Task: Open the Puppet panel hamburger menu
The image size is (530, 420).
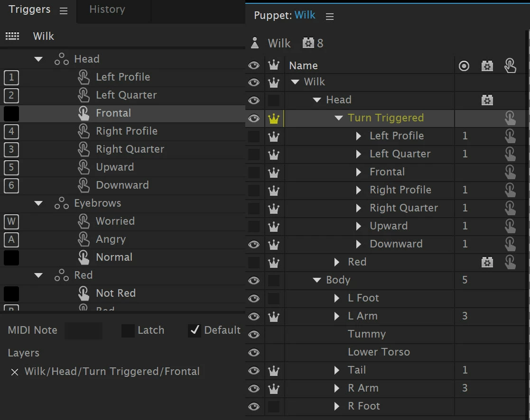Action: pos(330,17)
